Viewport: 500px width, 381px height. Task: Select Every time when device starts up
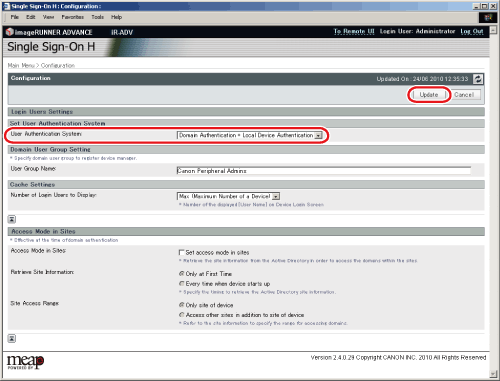coord(182,284)
